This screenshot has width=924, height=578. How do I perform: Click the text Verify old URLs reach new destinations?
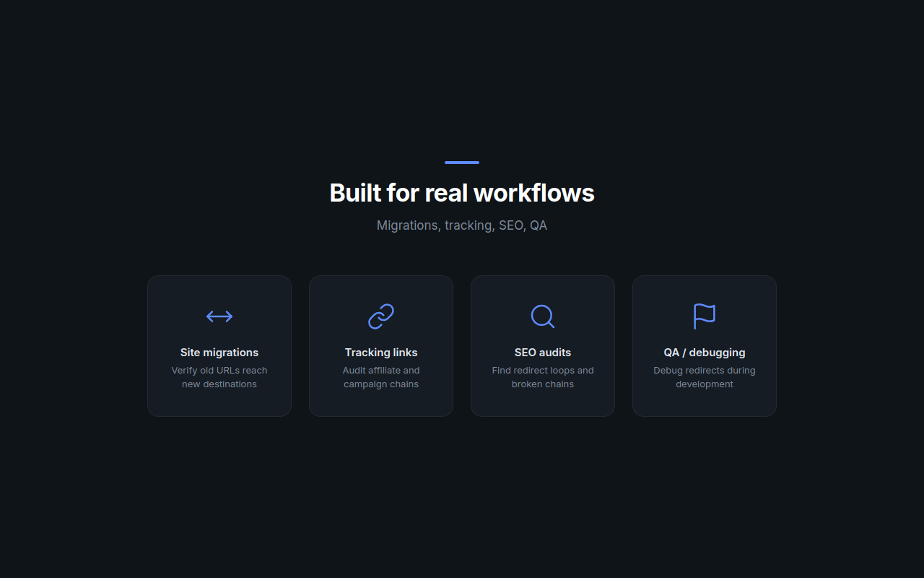point(219,376)
